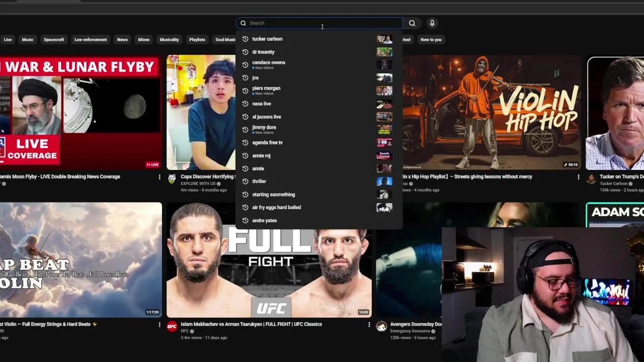This screenshot has height=362, width=644.
Task: Click history icon beside 'thriller'
Action: (245, 182)
